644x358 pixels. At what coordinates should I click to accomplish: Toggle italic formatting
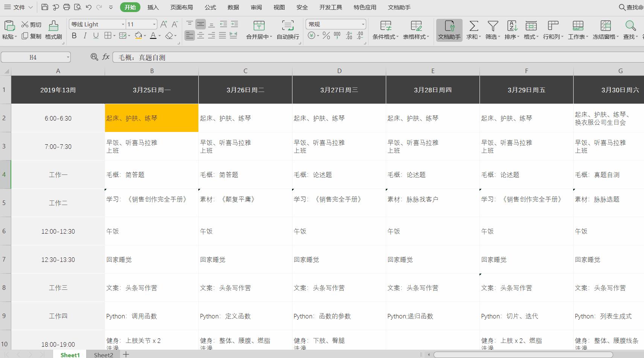(85, 36)
